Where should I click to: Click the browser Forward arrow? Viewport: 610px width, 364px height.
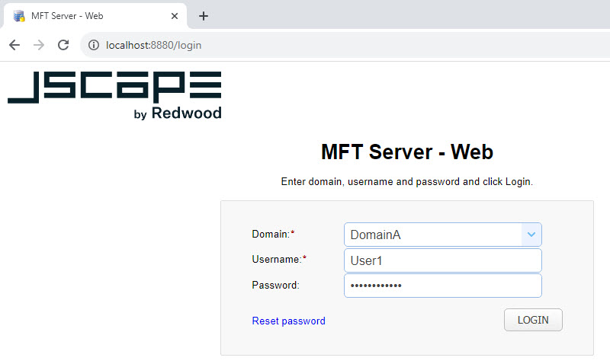pyautogui.click(x=39, y=45)
